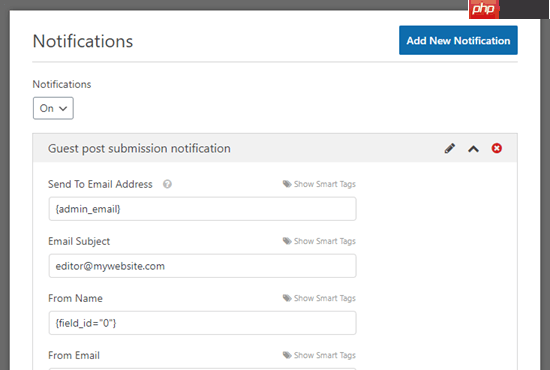The height and width of the screenshot is (370, 550).
Task: Click the tag icon above Email Subject field
Action: [x=287, y=241]
